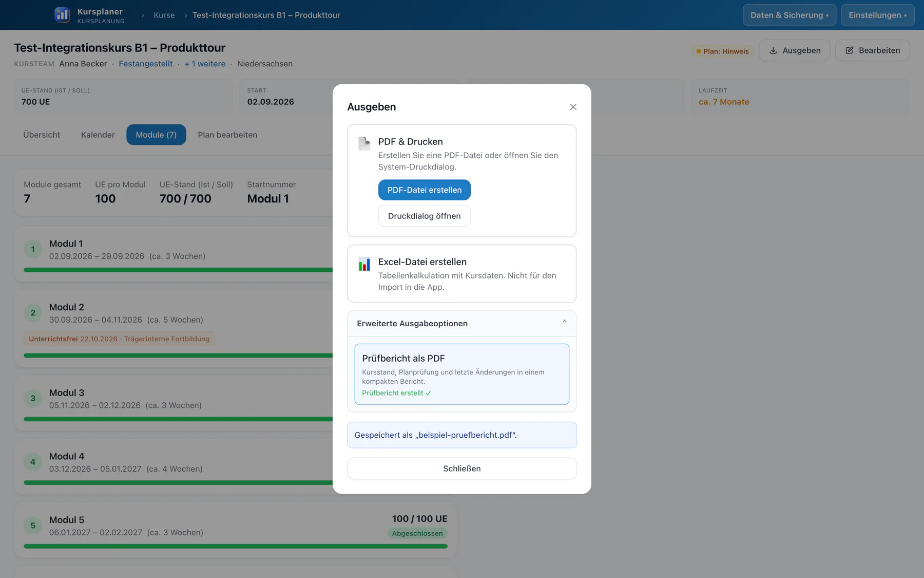Click the Modul 5 number badge

coord(33,526)
